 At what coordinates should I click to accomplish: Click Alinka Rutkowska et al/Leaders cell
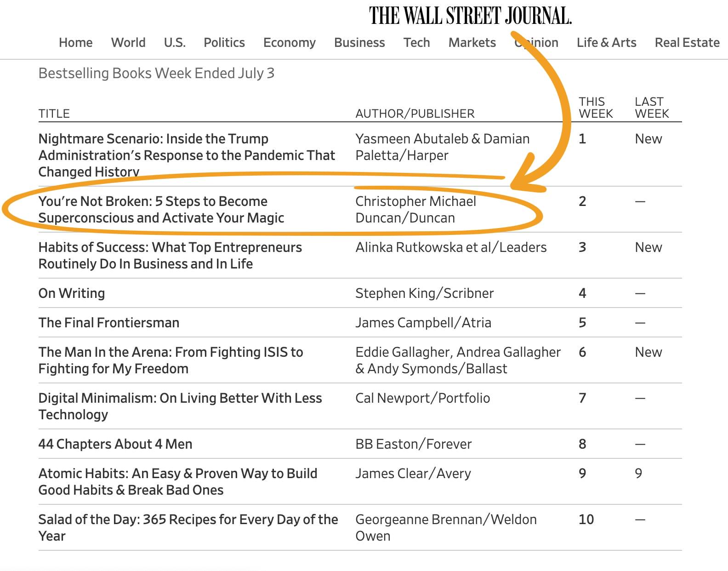click(451, 247)
